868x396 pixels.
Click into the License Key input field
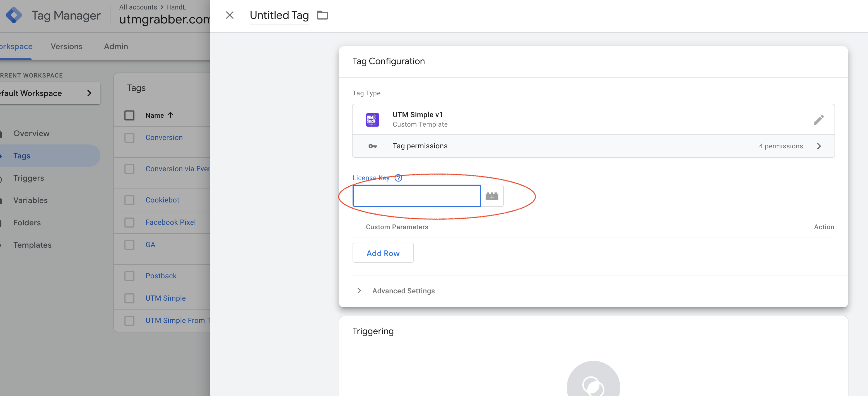(x=416, y=196)
